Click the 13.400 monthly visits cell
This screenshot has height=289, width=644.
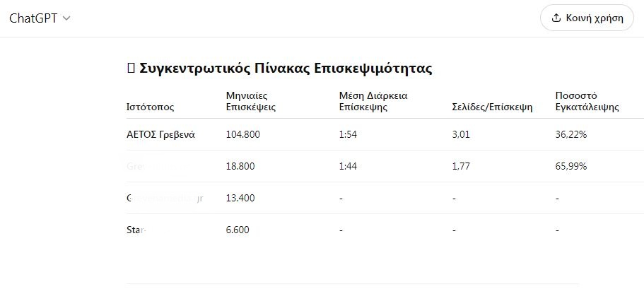tap(240, 199)
